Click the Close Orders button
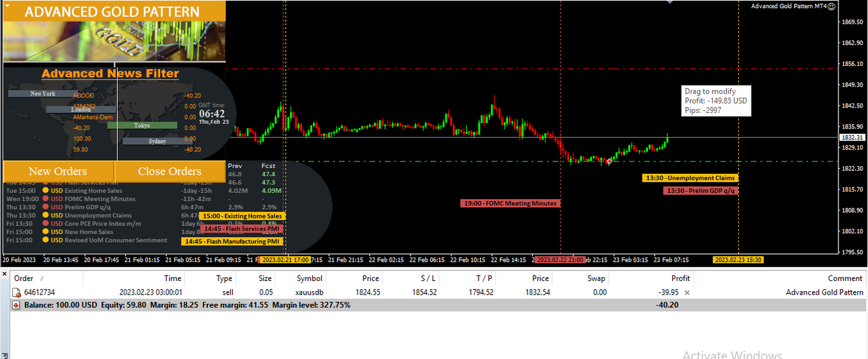868x359 pixels. [170, 171]
